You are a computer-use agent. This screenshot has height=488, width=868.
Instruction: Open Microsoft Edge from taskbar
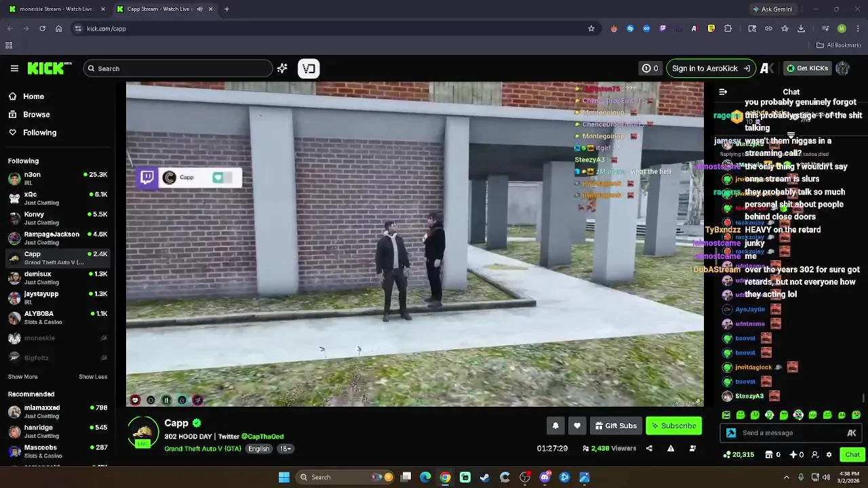tap(425, 477)
